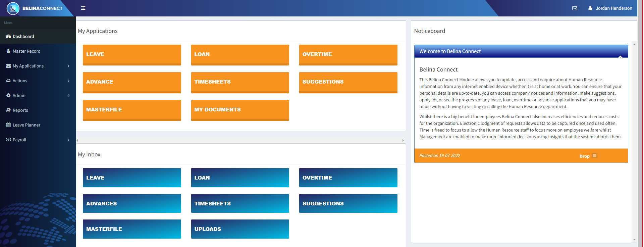Open the orange LEAVE application tile
644x247 pixels.
point(132,55)
